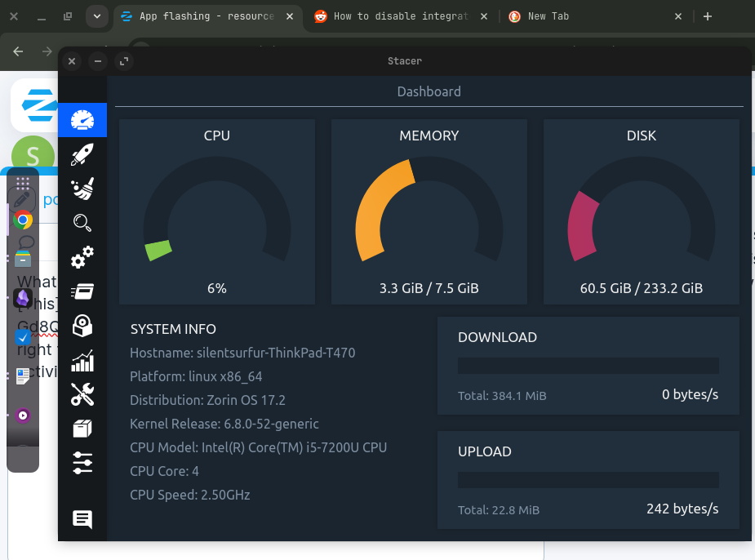Open Uninstaller disk icon
This screenshot has height=560, width=755.
[82, 326]
